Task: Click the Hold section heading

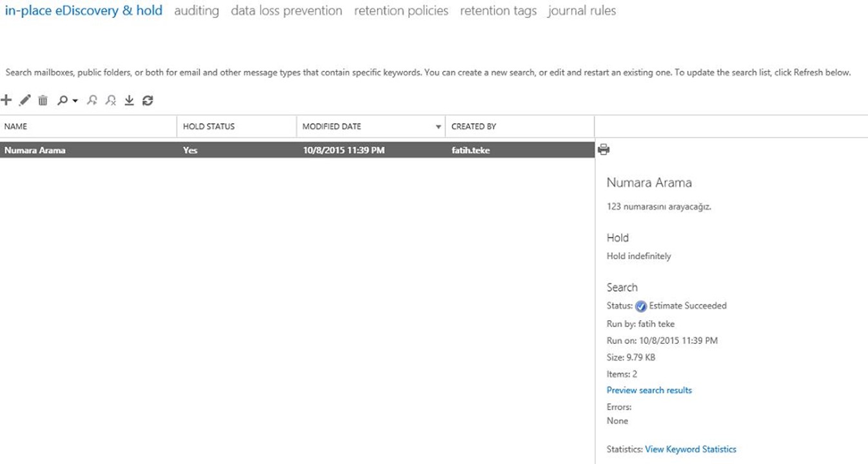Action: (618, 237)
